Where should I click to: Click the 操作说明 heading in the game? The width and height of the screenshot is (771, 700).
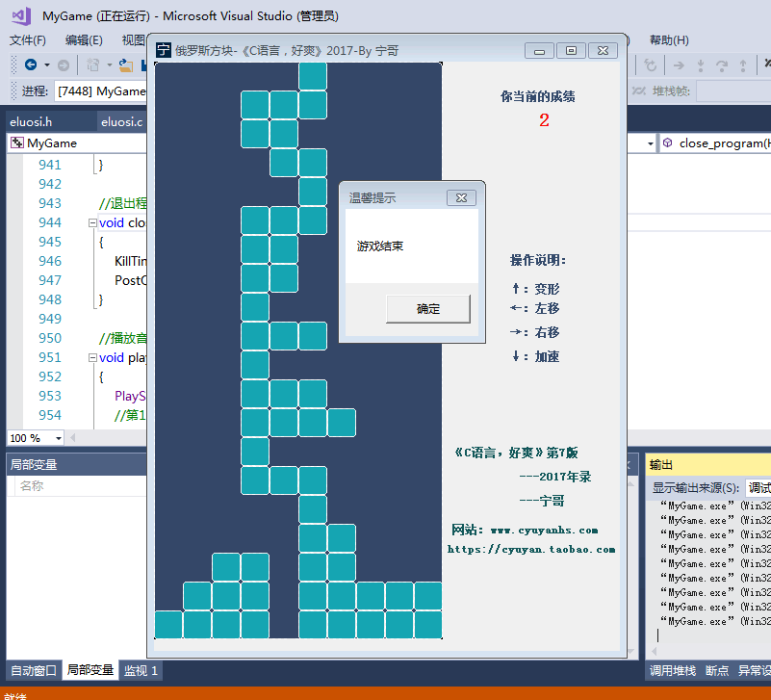tap(538, 260)
